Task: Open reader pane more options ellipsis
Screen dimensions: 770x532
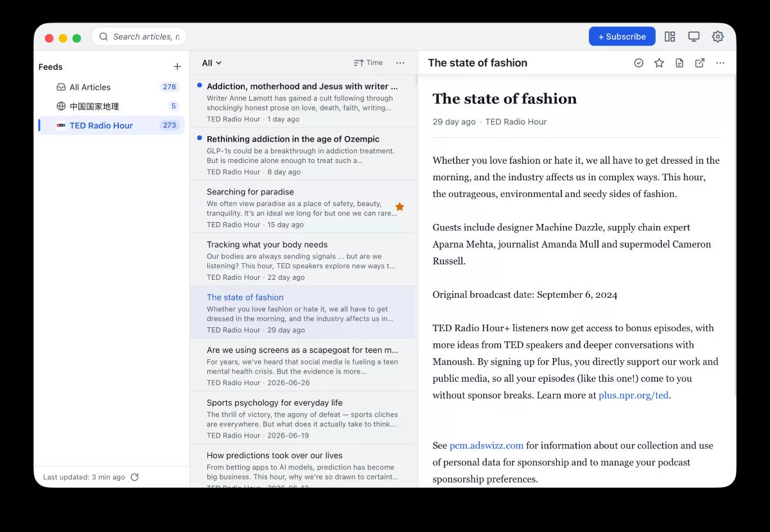Action: click(720, 63)
